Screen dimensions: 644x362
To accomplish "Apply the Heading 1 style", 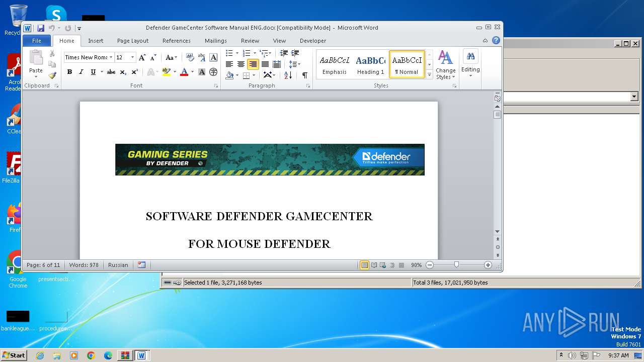I will [x=371, y=65].
